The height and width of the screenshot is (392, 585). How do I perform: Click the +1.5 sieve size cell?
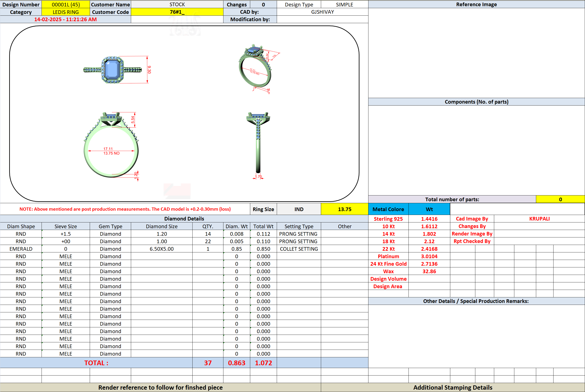click(x=66, y=234)
